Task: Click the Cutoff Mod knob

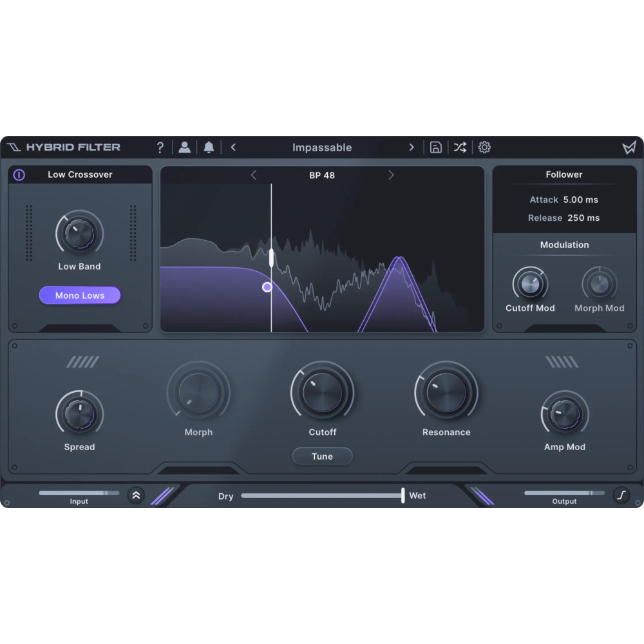Action: [530, 284]
